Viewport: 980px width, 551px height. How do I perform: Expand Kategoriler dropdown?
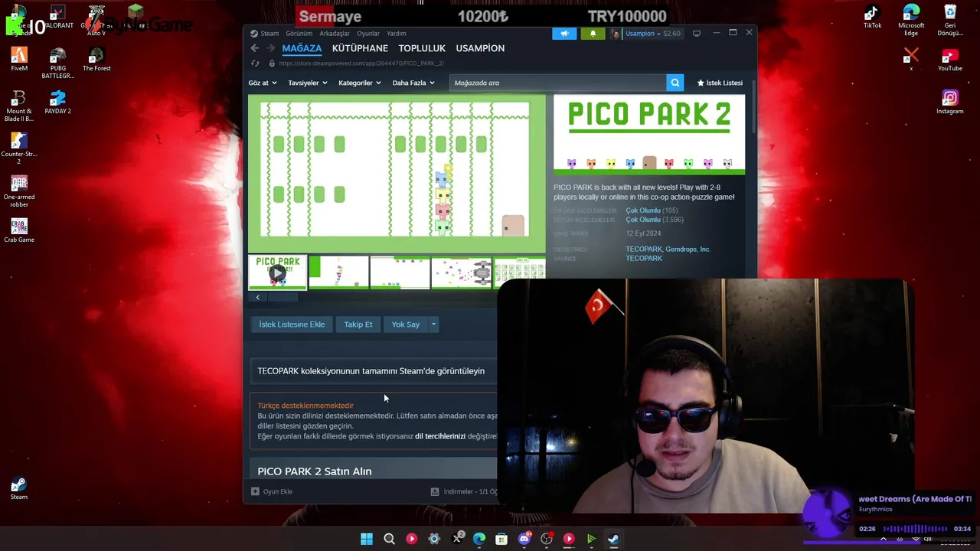click(359, 83)
